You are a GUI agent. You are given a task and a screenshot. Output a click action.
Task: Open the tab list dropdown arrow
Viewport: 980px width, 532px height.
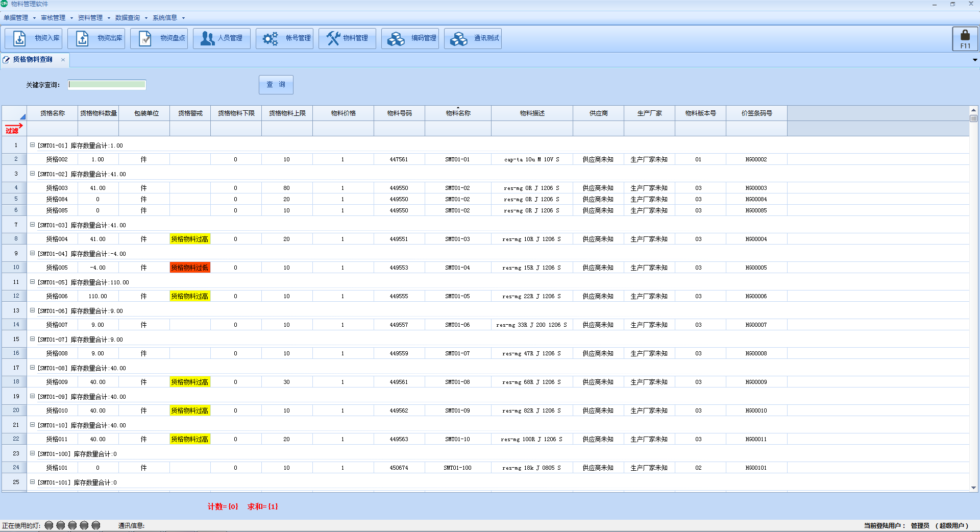(x=975, y=60)
